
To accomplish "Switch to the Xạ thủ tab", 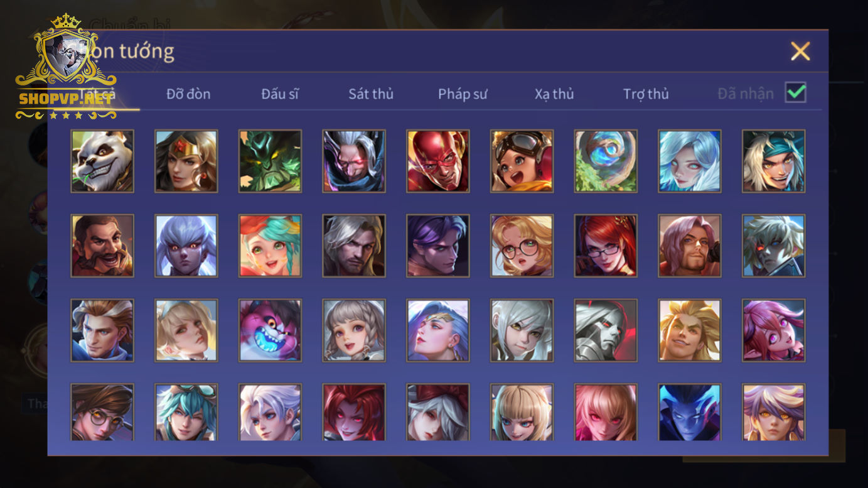I will pyautogui.click(x=554, y=94).
